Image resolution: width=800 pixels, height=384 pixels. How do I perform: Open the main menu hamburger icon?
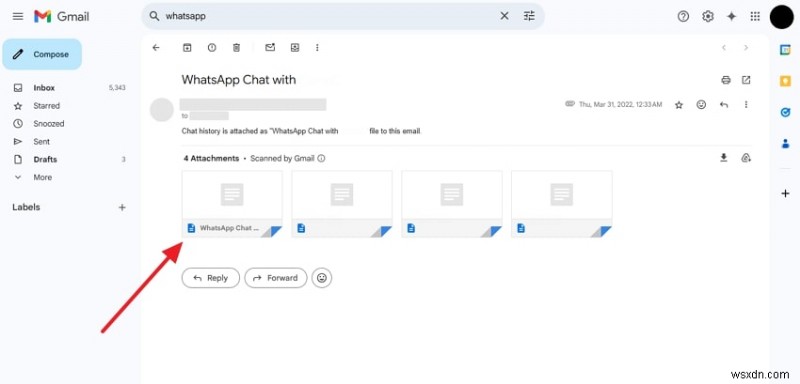coord(18,16)
